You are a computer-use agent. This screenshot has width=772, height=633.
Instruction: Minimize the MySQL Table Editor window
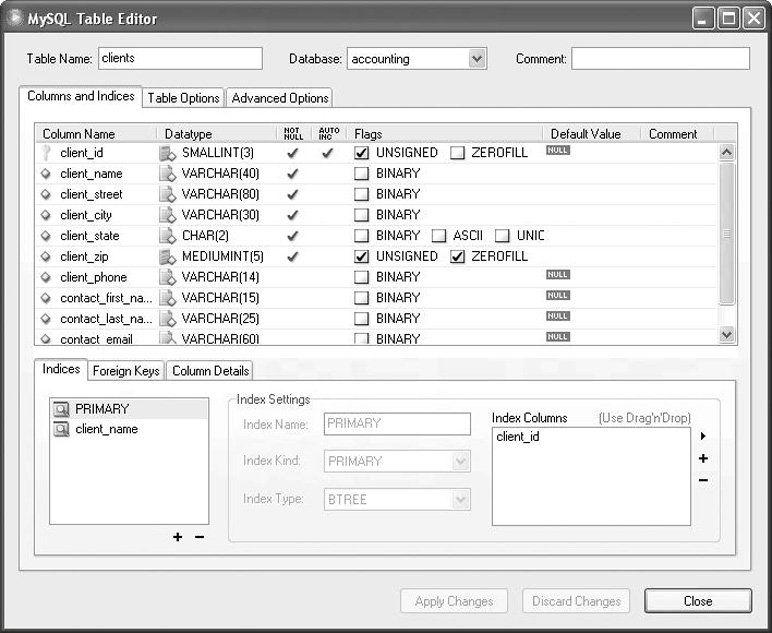703,19
